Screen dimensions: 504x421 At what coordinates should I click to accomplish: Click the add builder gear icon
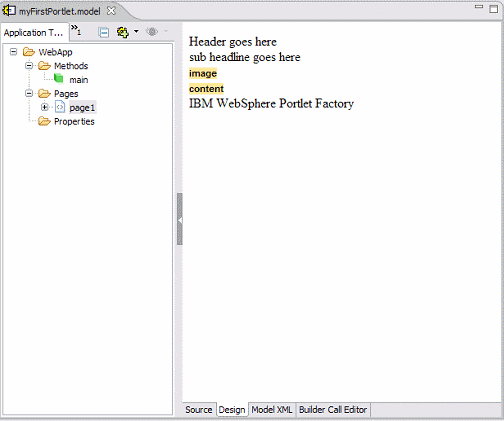pyautogui.click(x=123, y=32)
